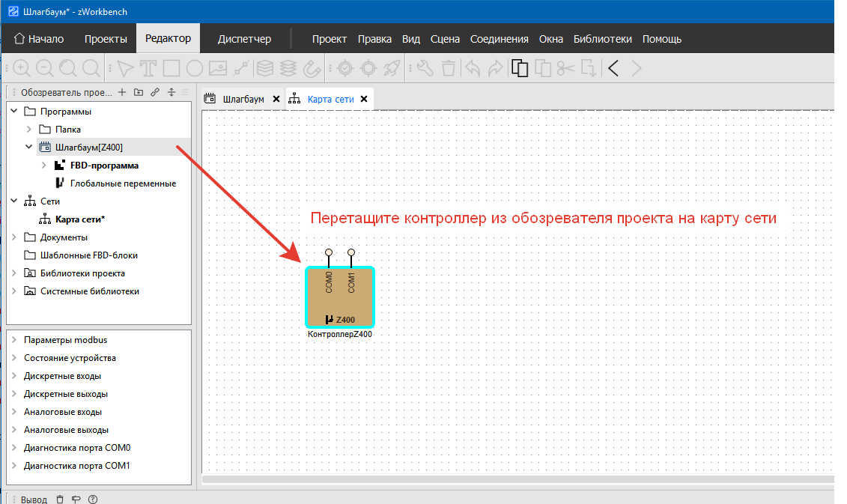Click the active copy icon in toolbar

coord(520,69)
